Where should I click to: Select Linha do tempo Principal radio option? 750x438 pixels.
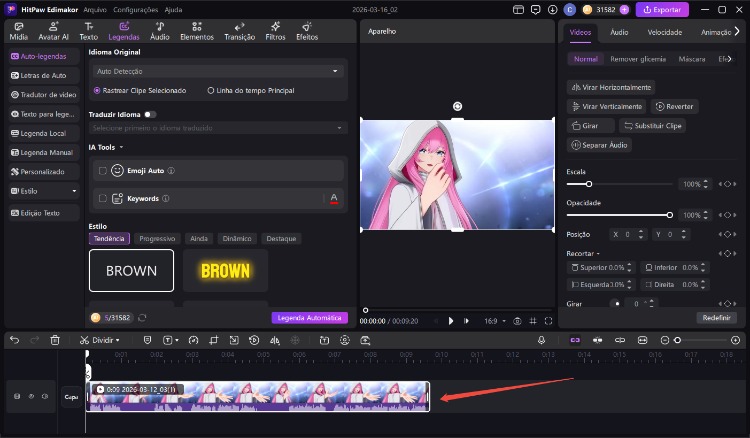[251, 90]
